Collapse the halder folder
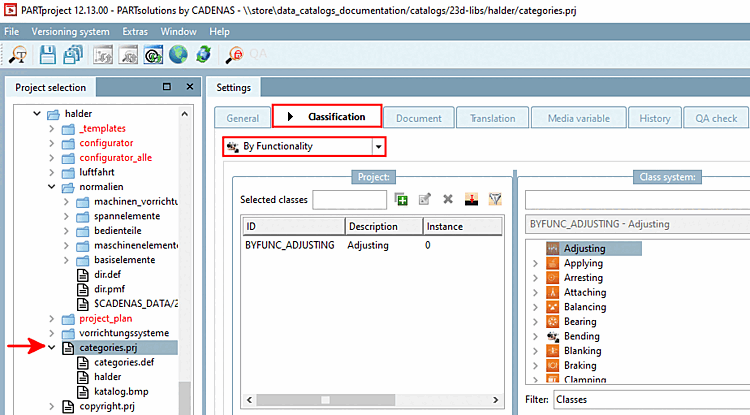 click(37, 114)
